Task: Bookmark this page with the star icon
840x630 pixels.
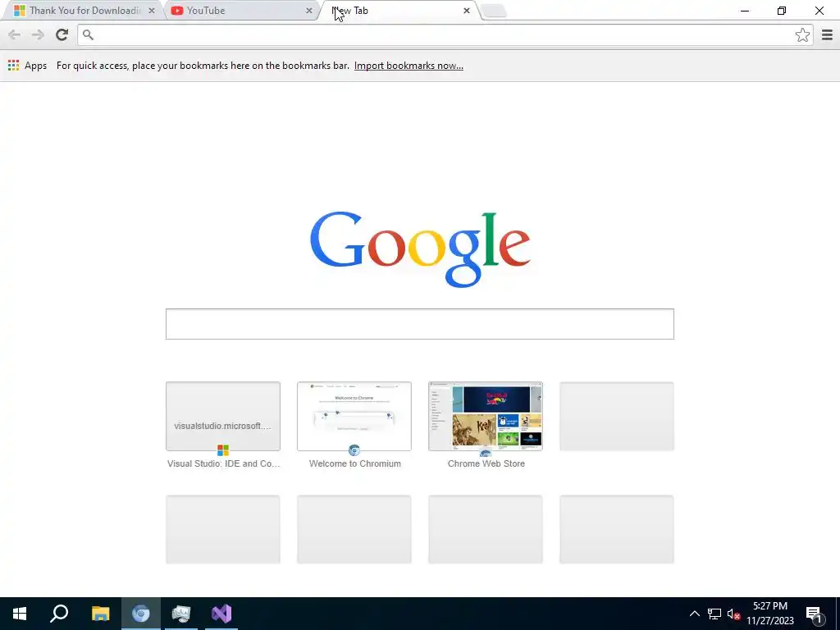Action: click(802, 35)
